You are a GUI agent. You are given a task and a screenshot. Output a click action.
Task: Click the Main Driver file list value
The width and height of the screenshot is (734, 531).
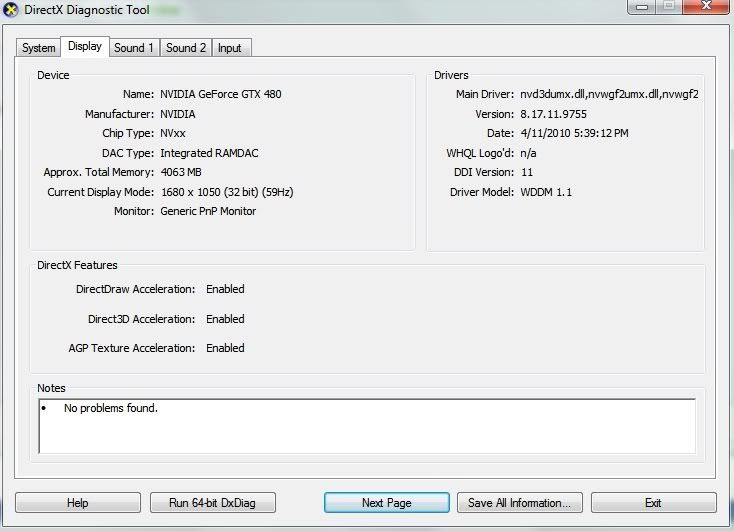click(x=609, y=95)
